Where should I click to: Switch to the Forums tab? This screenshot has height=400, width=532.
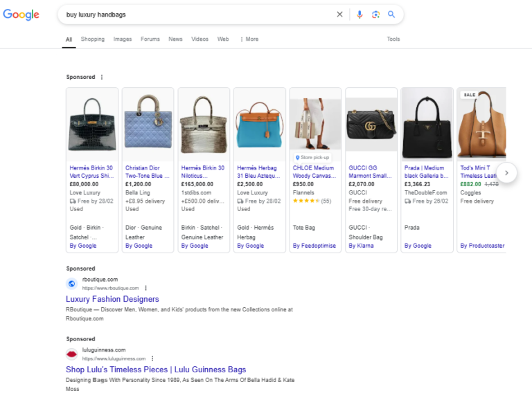(150, 39)
